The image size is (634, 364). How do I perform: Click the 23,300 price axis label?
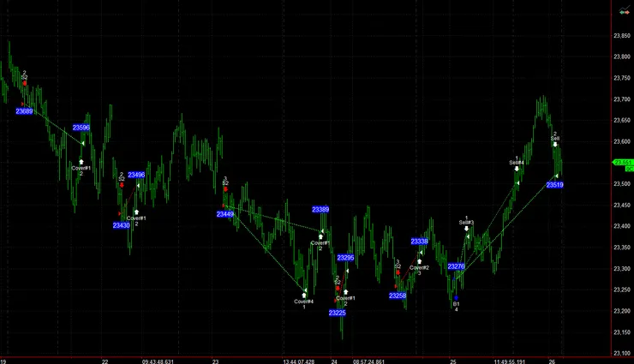[622, 269]
